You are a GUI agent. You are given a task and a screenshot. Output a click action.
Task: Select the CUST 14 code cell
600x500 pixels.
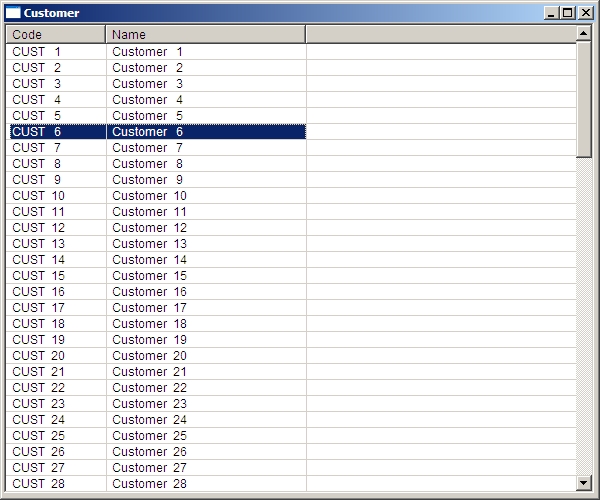coord(56,260)
